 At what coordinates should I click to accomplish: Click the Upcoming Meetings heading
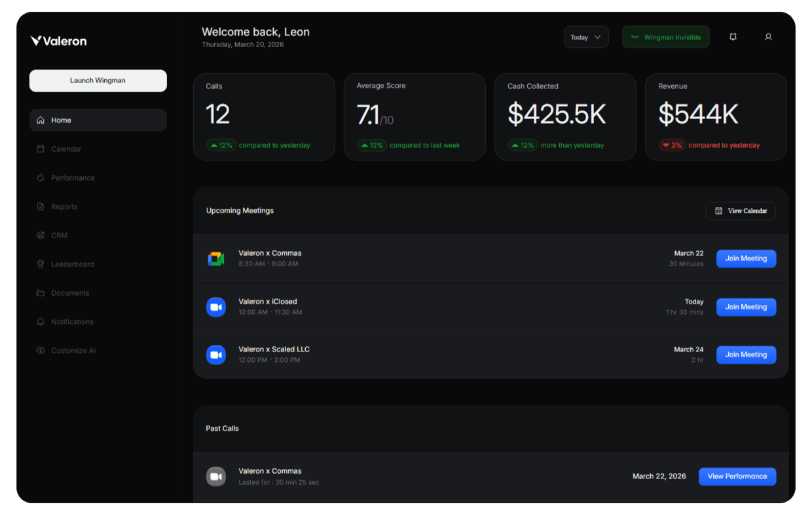tap(240, 211)
